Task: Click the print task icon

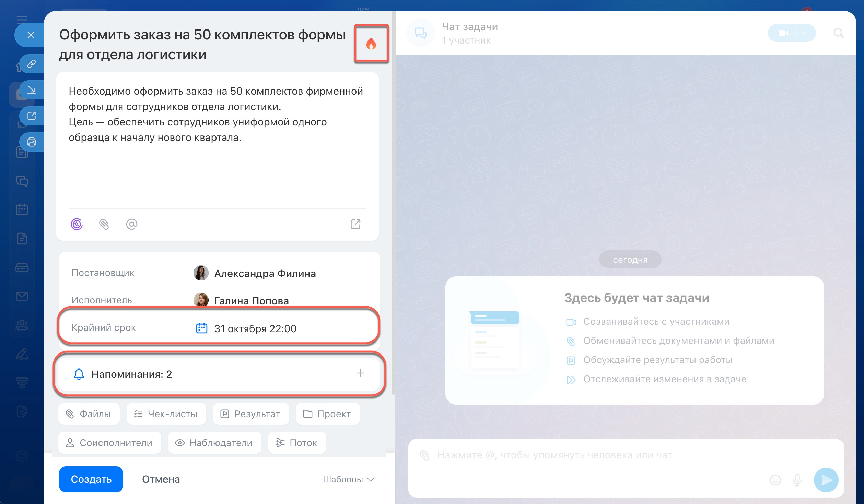Action: click(32, 142)
